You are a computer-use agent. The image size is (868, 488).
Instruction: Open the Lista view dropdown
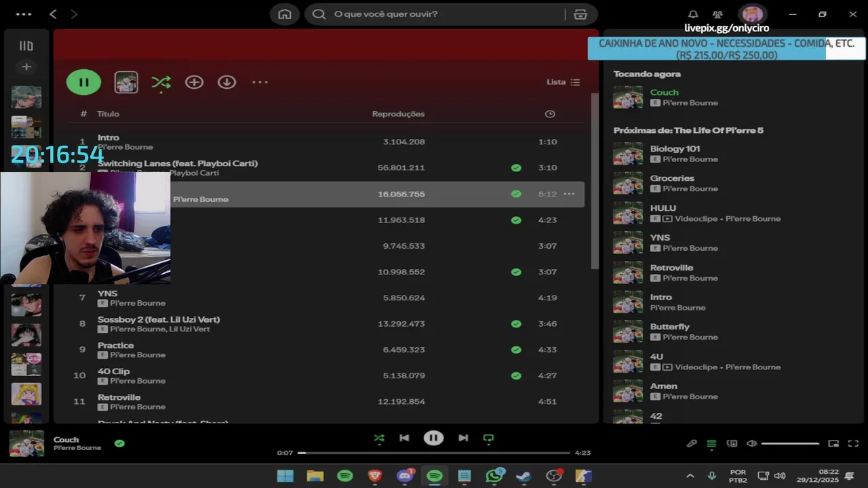(x=563, y=82)
